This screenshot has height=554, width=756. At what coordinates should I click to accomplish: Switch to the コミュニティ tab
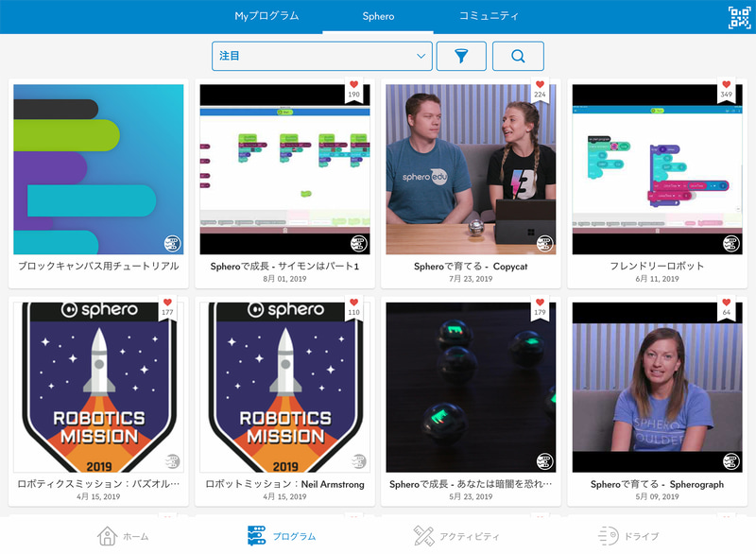489,16
